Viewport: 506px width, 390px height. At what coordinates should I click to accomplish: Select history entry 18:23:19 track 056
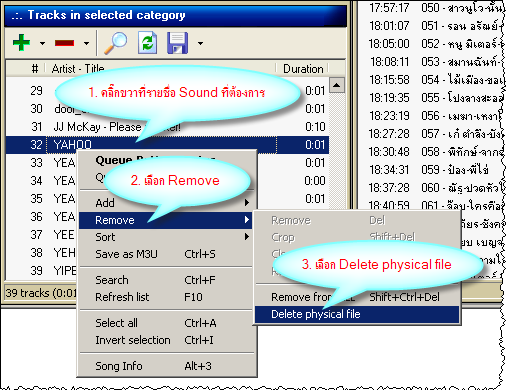click(435, 116)
